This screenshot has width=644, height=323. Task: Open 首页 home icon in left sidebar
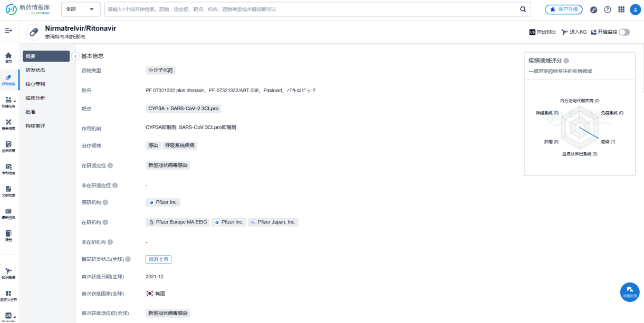pyautogui.click(x=8, y=56)
